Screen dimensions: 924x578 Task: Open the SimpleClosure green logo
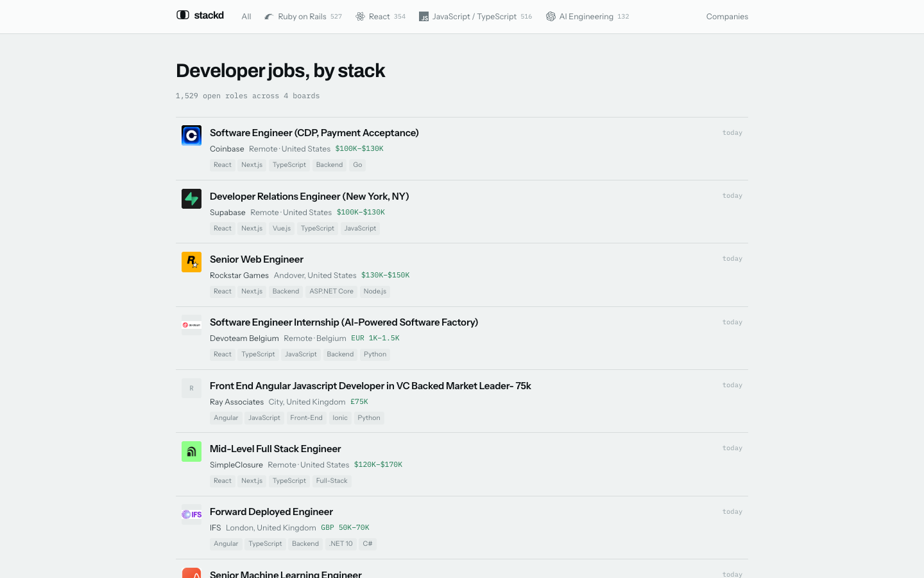(x=191, y=451)
